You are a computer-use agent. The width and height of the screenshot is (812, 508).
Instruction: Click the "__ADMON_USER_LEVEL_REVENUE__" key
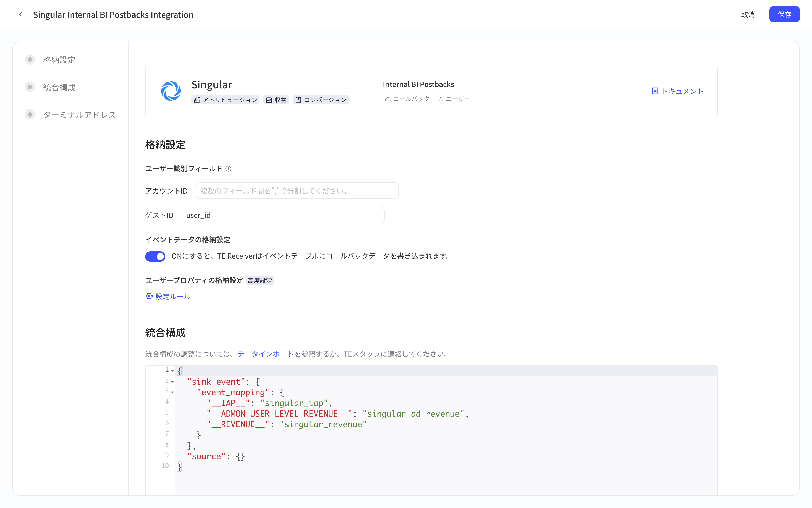pos(279,414)
